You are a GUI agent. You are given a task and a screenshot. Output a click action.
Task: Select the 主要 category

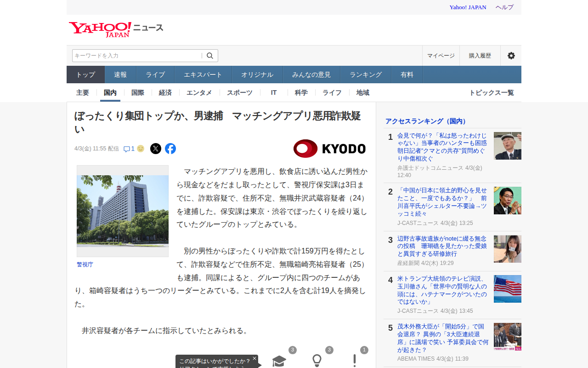83,92
